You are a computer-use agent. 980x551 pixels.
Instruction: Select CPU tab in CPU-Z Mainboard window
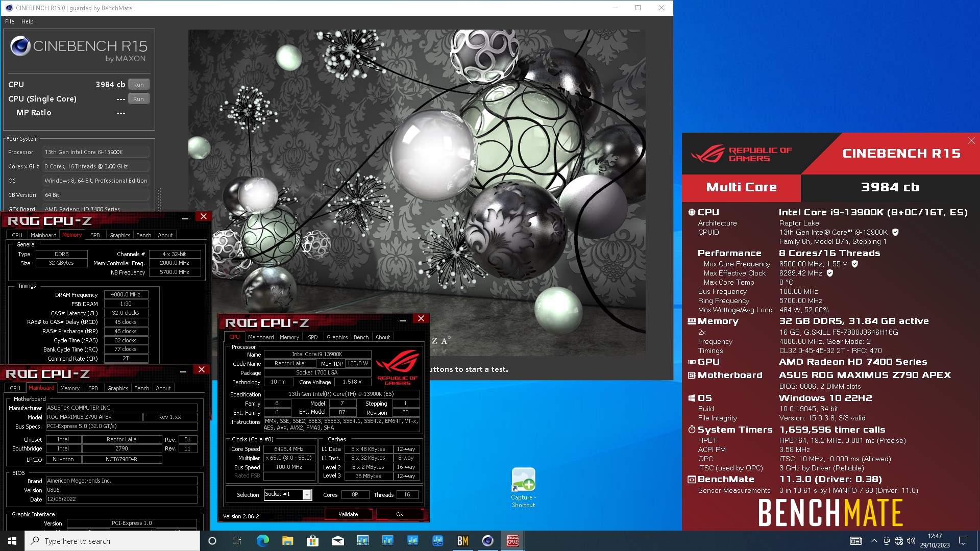[15, 388]
